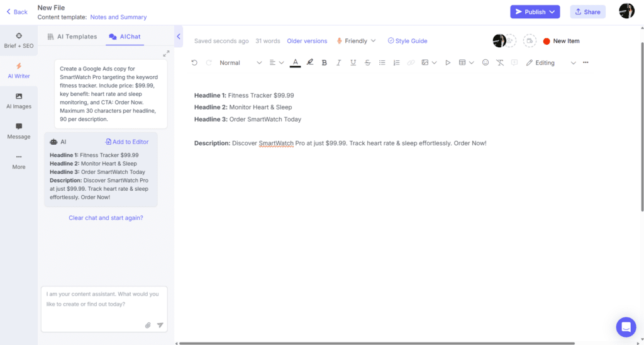The height and width of the screenshot is (345, 644).
Task: Collapse the AI side panel
Action: tap(179, 37)
